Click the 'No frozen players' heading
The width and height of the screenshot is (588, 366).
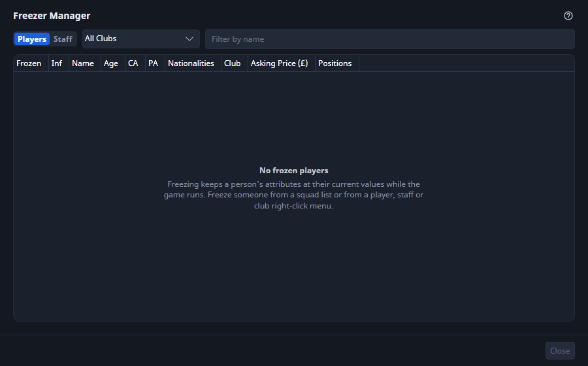click(293, 171)
